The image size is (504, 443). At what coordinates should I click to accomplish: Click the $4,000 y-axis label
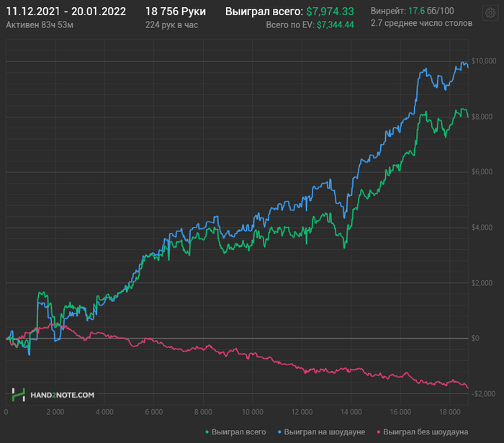tap(482, 228)
